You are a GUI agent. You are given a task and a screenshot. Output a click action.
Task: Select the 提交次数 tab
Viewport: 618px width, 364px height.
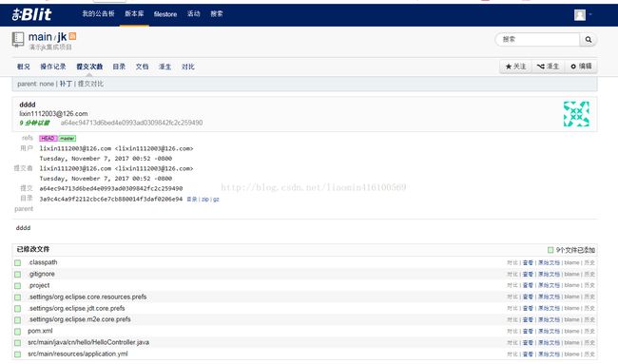[89, 67]
